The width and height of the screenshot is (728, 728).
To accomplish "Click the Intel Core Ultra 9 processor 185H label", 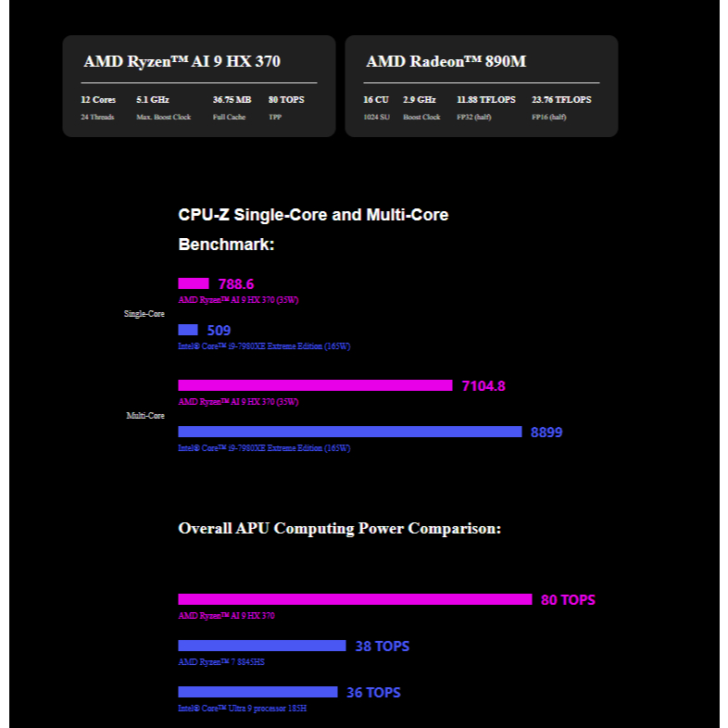I will [x=242, y=709].
